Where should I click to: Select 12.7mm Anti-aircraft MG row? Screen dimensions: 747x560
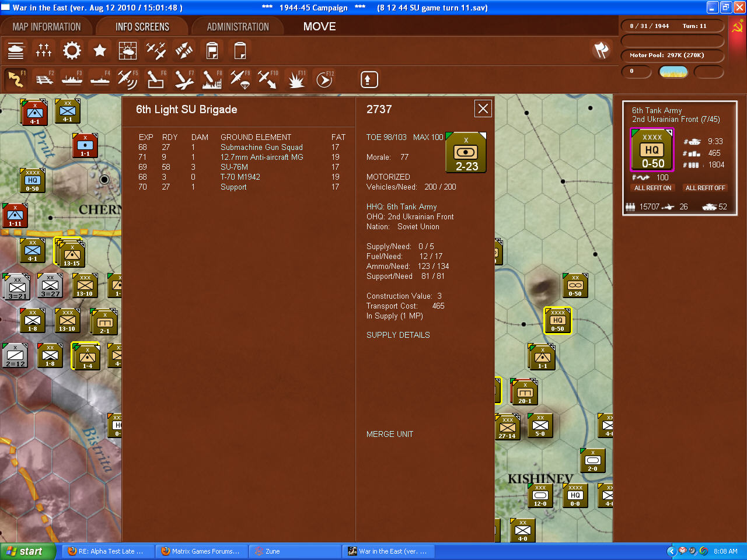point(242,157)
